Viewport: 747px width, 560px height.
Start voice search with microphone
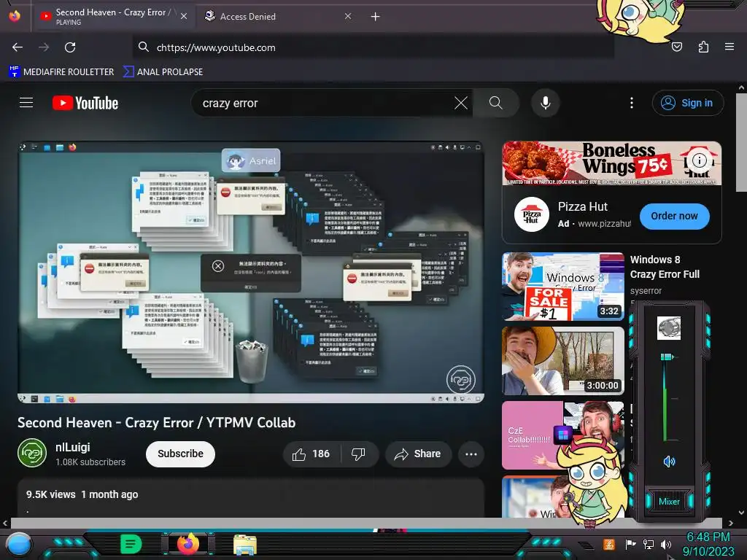tap(546, 103)
